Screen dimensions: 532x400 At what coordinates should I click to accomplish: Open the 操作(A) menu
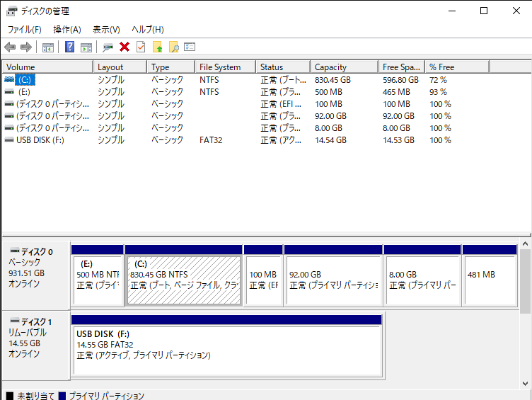67,30
